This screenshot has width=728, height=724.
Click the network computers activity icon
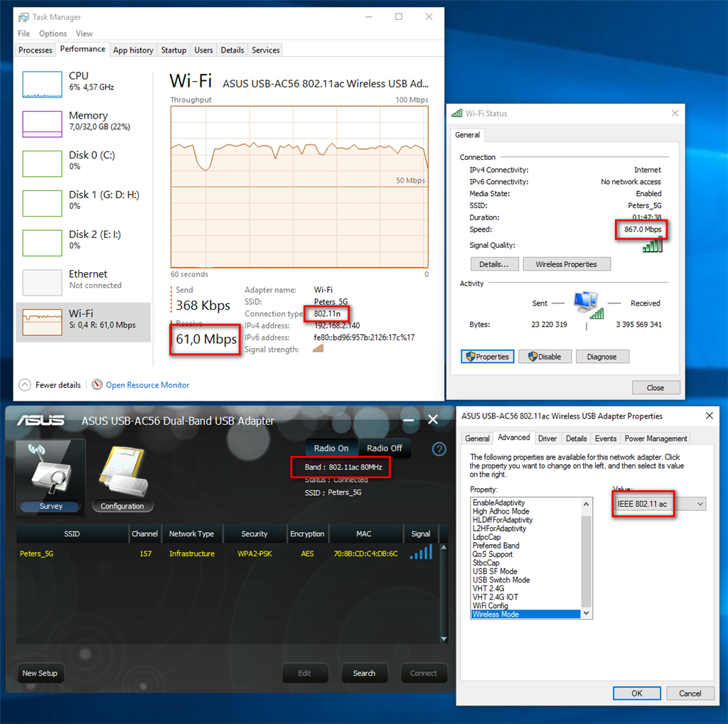[x=588, y=305]
